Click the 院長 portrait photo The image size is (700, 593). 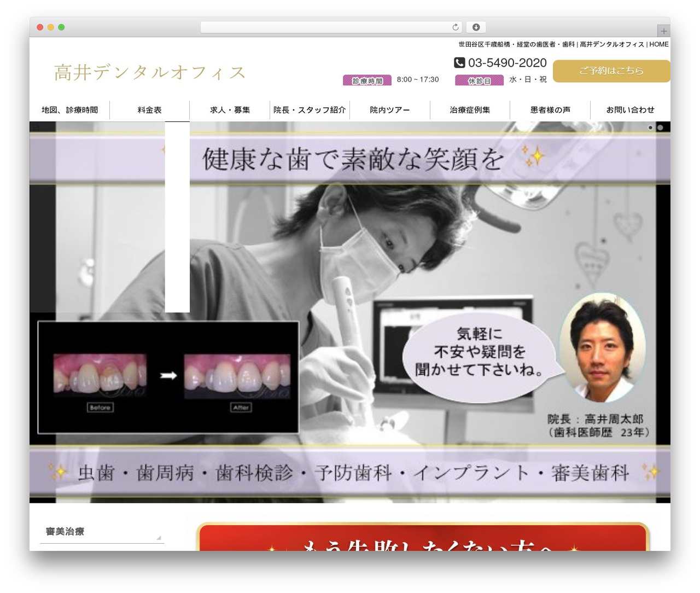point(602,347)
